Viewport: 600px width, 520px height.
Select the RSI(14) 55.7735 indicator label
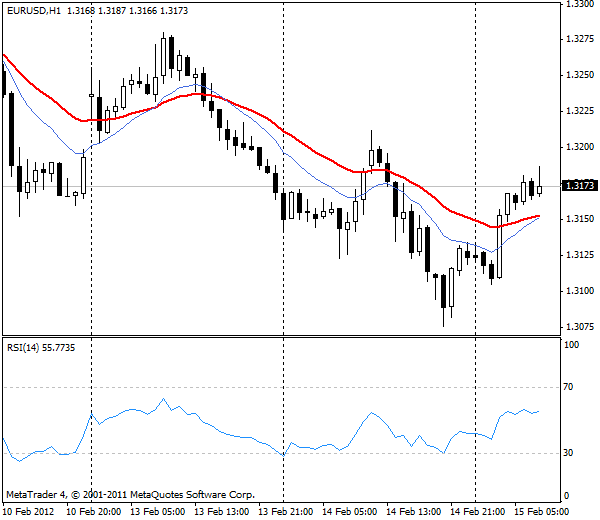41,348
